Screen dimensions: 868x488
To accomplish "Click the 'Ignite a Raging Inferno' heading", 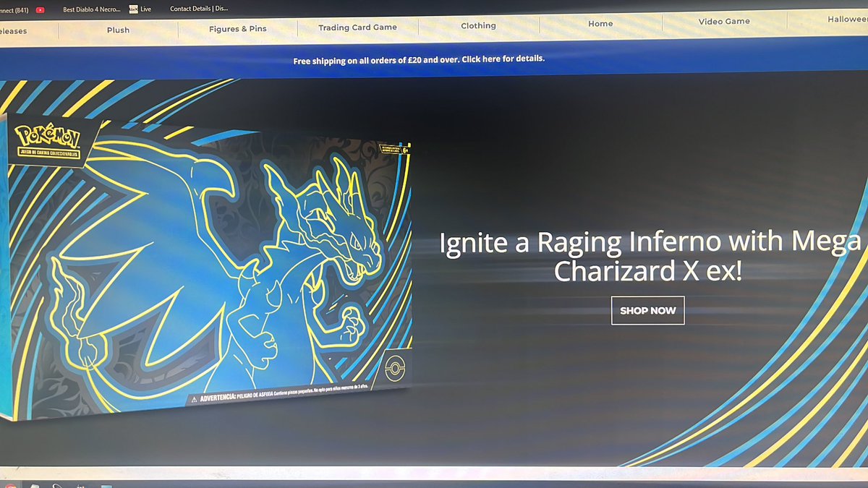I will (x=651, y=257).
